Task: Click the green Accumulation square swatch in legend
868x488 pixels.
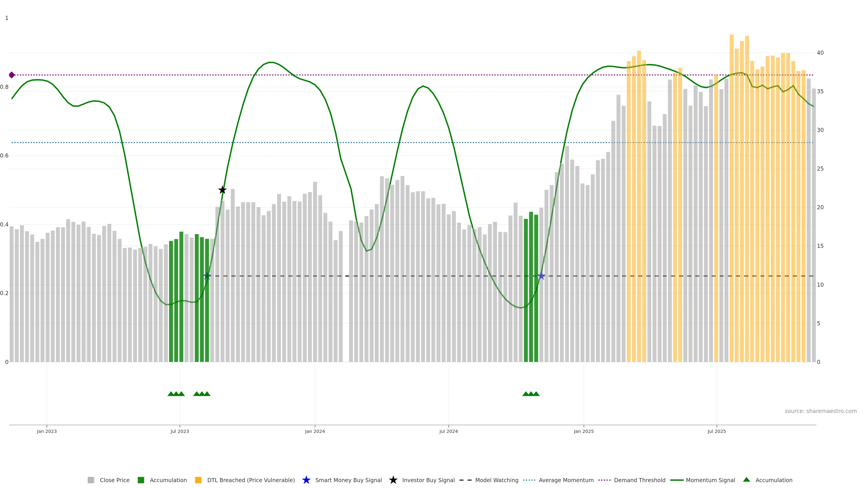Action: (141, 480)
